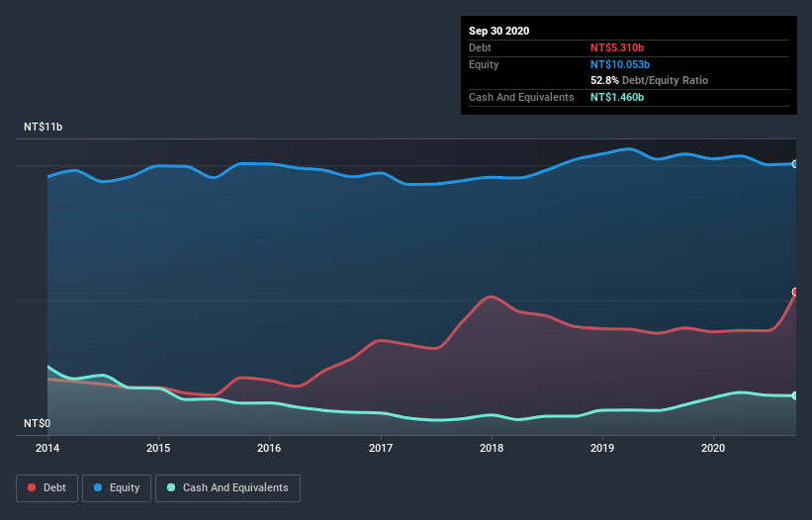Screen dimensions: 812x520
Task: Click the 2019 x-axis label
Action: 602,448
